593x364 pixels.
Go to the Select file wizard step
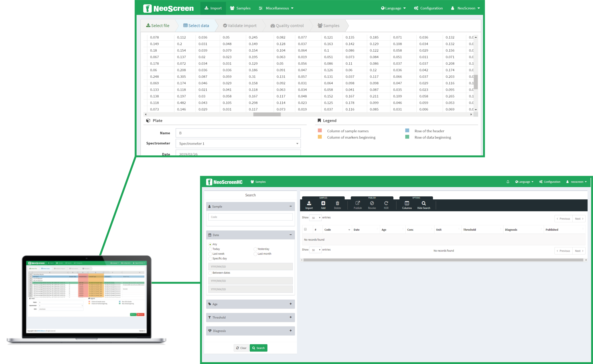158,25
